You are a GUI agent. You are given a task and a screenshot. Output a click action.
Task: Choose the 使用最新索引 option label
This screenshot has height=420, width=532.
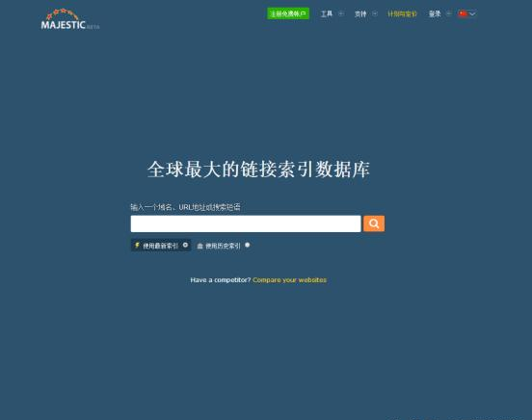(x=160, y=246)
